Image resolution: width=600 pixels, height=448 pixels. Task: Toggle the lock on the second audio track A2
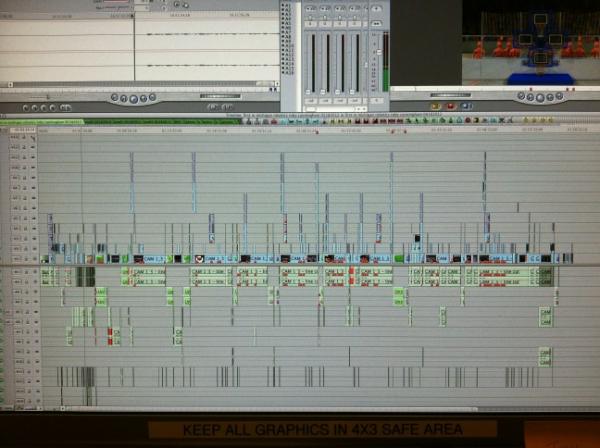click(27, 282)
